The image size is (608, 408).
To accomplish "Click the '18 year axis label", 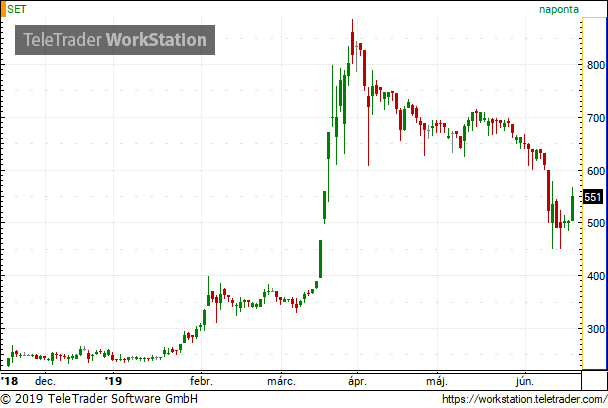I will click(9, 381).
